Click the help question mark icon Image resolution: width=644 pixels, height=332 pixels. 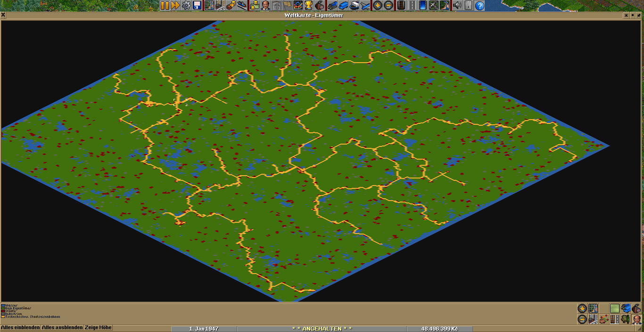(x=479, y=6)
